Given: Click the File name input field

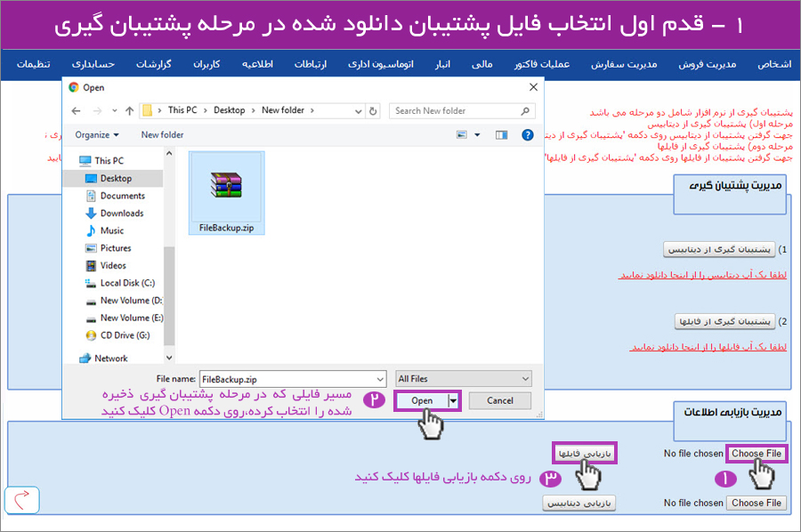Looking at the screenshot, I should point(287,379).
